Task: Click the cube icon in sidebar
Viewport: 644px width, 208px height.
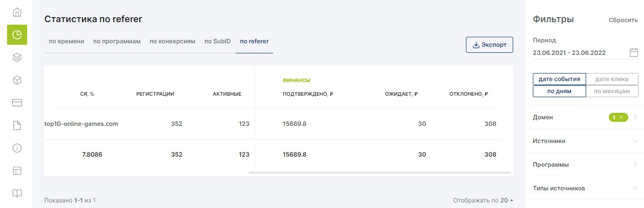Action: tap(17, 80)
